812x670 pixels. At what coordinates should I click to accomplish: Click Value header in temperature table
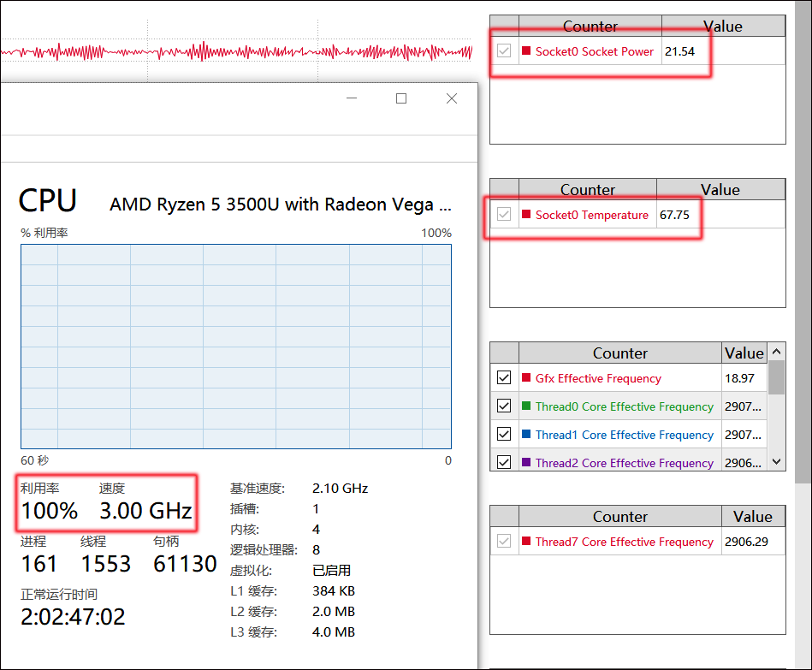pyautogui.click(x=720, y=189)
